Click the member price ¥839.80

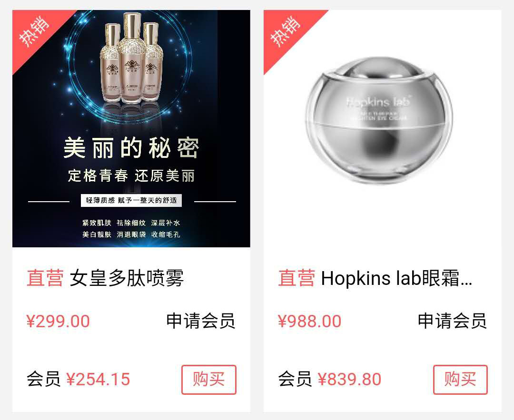coord(349,380)
